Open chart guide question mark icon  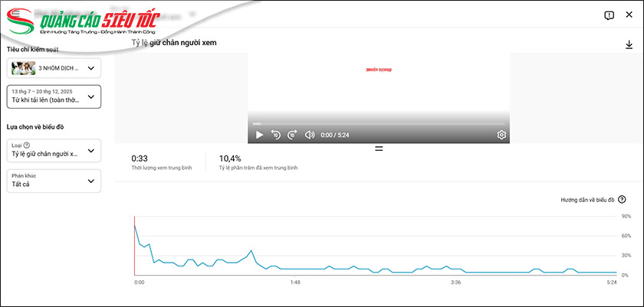622,200
